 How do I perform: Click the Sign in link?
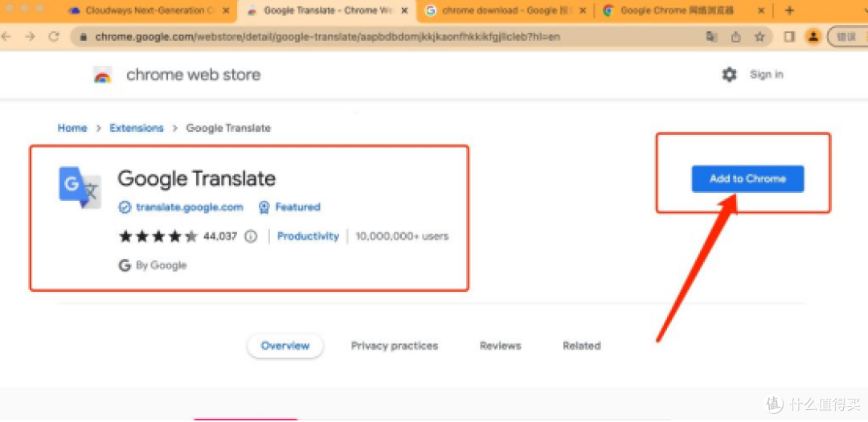[x=766, y=74]
